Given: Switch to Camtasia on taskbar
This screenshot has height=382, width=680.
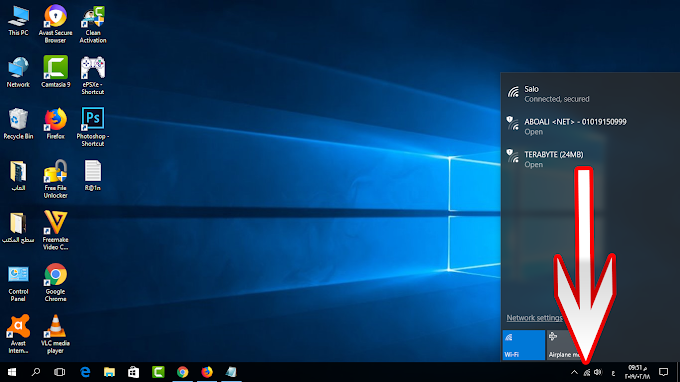Looking at the screenshot, I should pyautogui.click(x=158, y=372).
